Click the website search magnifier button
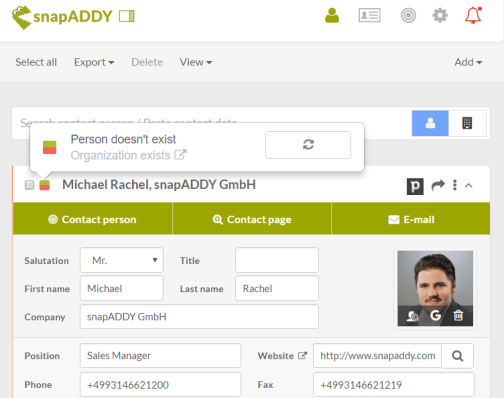Image resolution: width=504 pixels, height=398 pixels. [x=457, y=356]
